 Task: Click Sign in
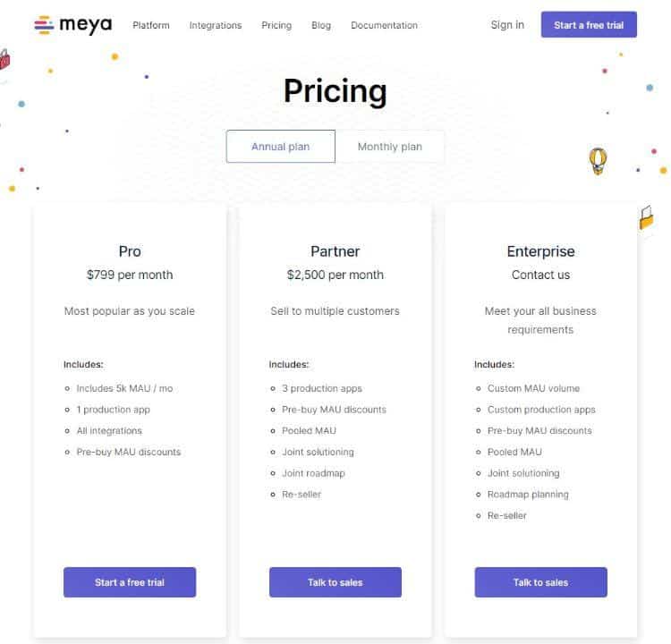(x=507, y=25)
